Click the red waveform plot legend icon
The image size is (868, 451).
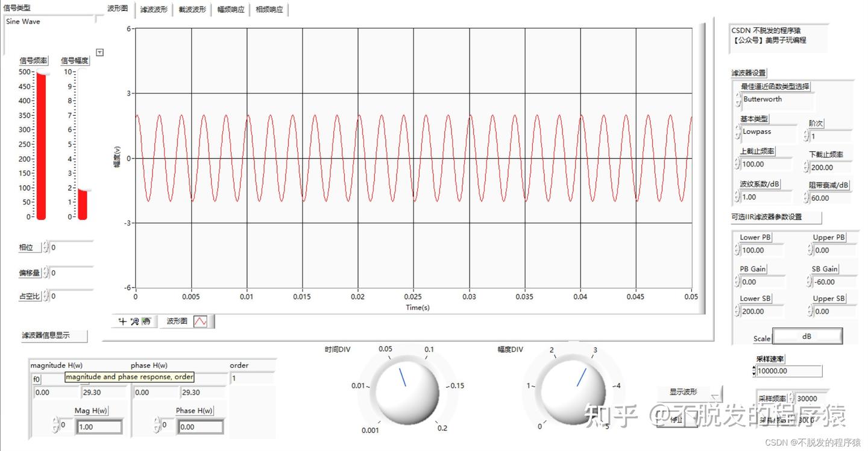pyautogui.click(x=201, y=322)
